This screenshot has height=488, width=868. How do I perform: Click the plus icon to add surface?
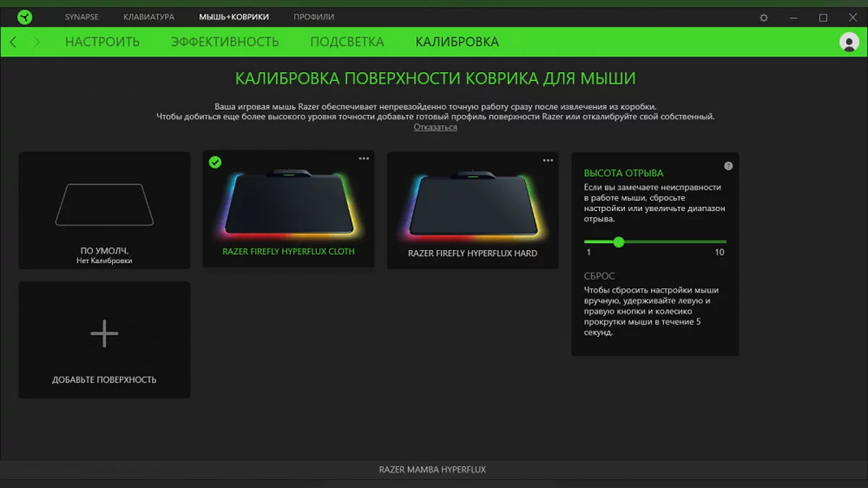[x=104, y=334]
